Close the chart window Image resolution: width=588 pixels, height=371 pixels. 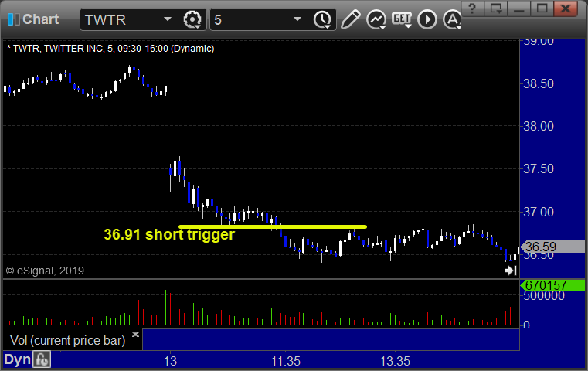pyautogui.click(x=566, y=9)
